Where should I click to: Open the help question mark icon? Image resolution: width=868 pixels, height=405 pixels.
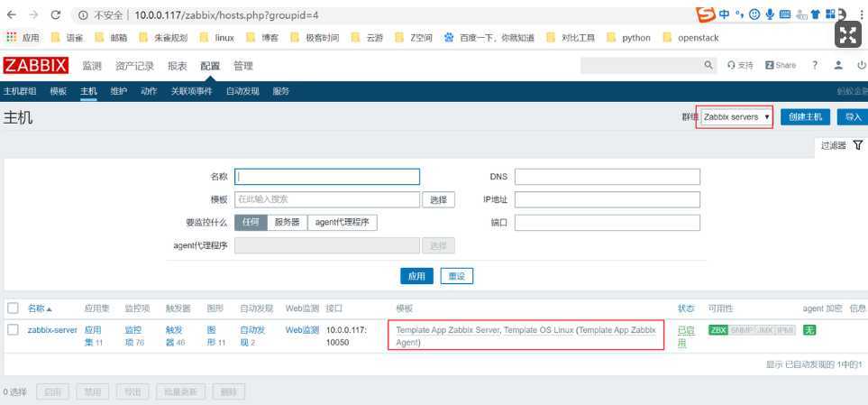point(815,65)
